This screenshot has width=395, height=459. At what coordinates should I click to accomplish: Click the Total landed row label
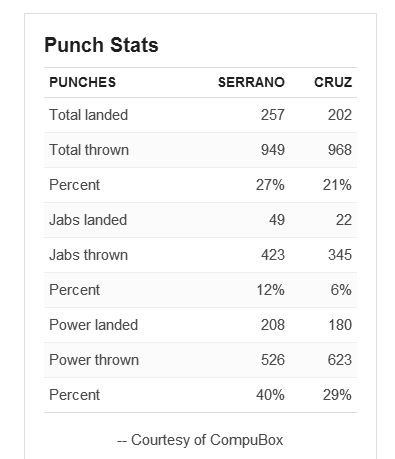point(89,115)
